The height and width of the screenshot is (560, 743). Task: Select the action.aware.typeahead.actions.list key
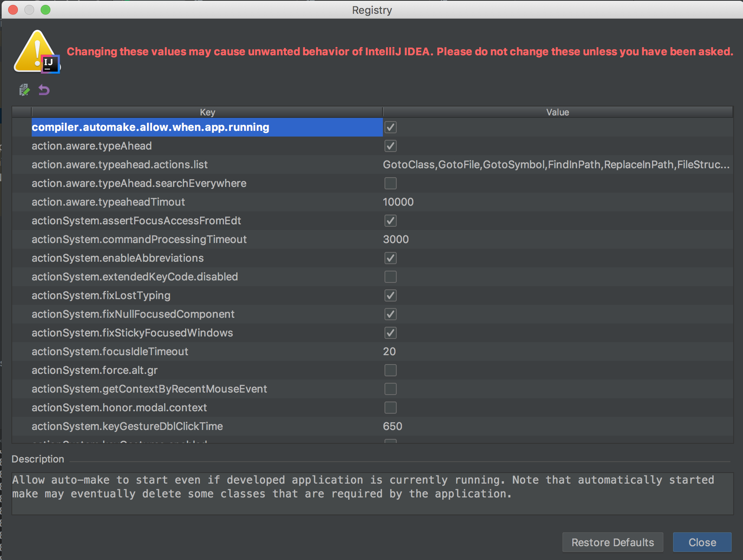pos(119,165)
